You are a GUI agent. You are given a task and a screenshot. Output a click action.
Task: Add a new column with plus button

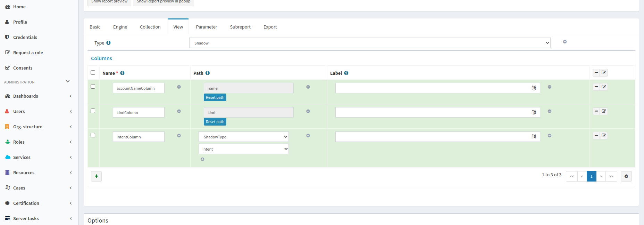pos(96,176)
